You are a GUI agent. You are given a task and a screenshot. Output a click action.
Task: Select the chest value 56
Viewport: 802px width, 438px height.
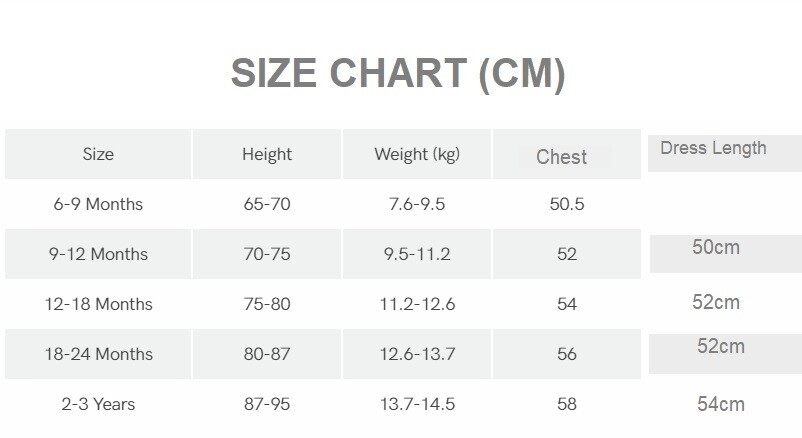click(567, 354)
